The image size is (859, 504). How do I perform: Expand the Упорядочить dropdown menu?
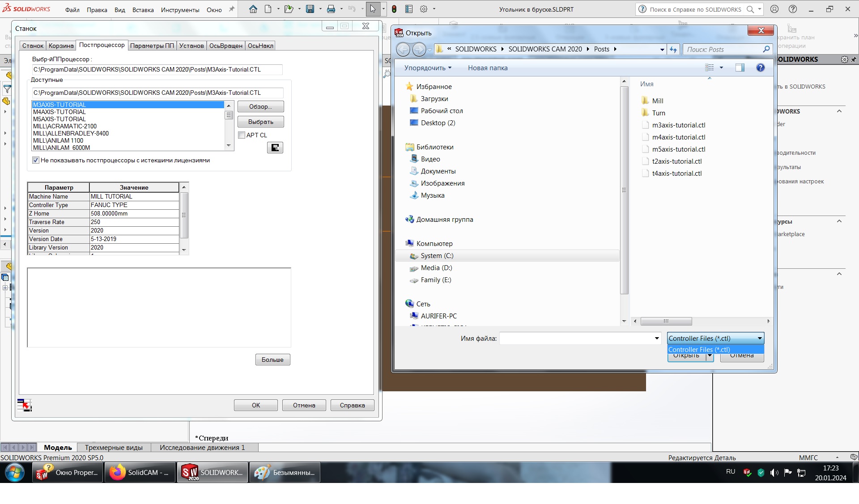[428, 68]
